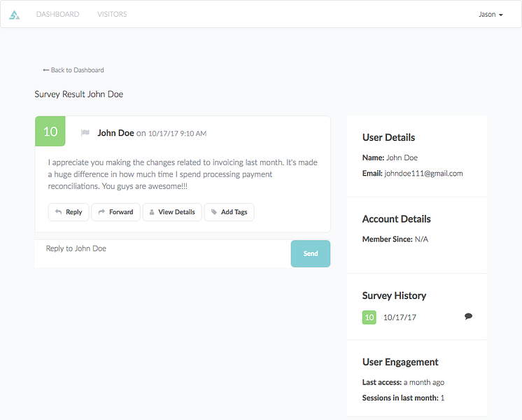The height and width of the screenshot is (420, 522).
Task: Click the back arrow icon to Dashboard
Action: point(46,70)
